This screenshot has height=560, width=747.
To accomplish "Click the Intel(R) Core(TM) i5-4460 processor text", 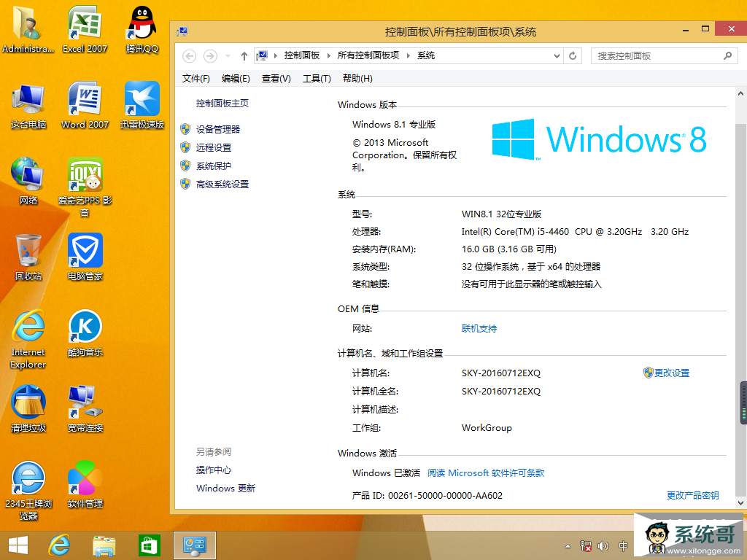I will point(575,231).
